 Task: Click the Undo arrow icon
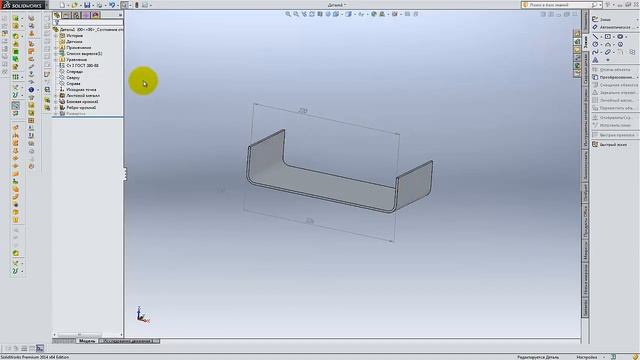pyautogui.click(x=111, y=5)
